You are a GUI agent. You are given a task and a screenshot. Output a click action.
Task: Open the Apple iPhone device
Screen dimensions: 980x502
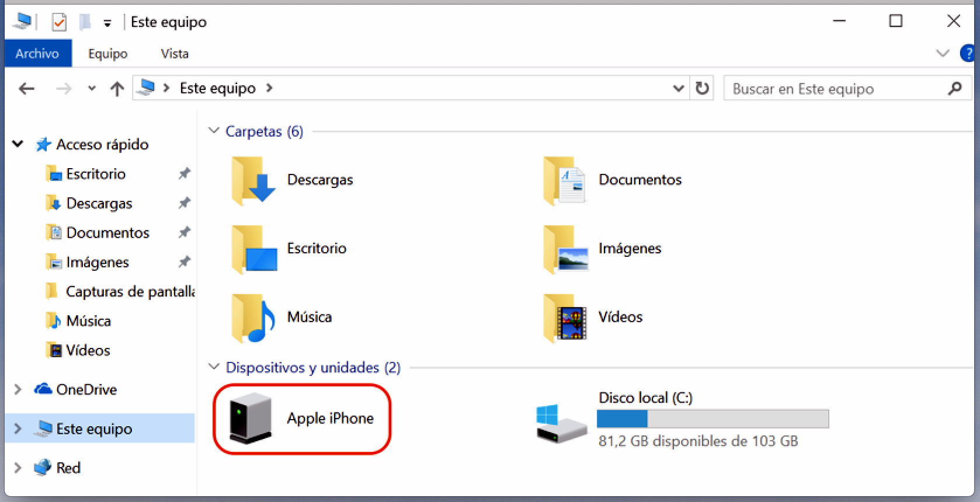click(x=301, y=419)
